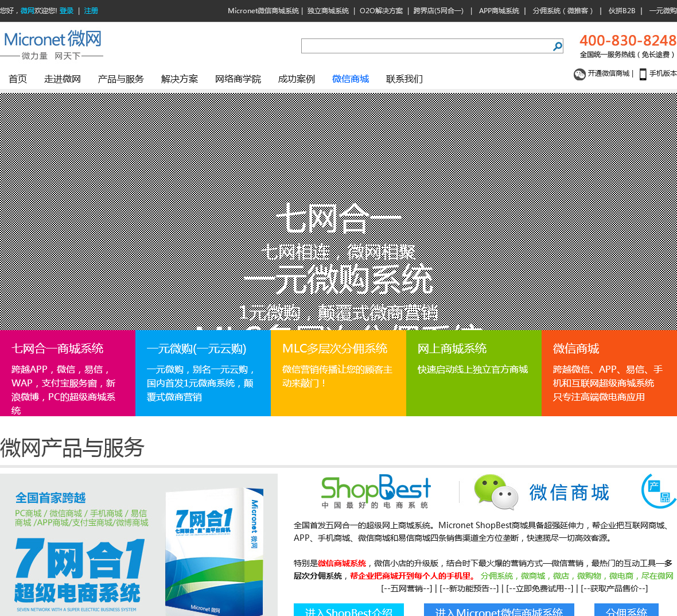
Task: Click the Micronet 微网 logo
Action: pyautogui.click(x=52, y=45)
